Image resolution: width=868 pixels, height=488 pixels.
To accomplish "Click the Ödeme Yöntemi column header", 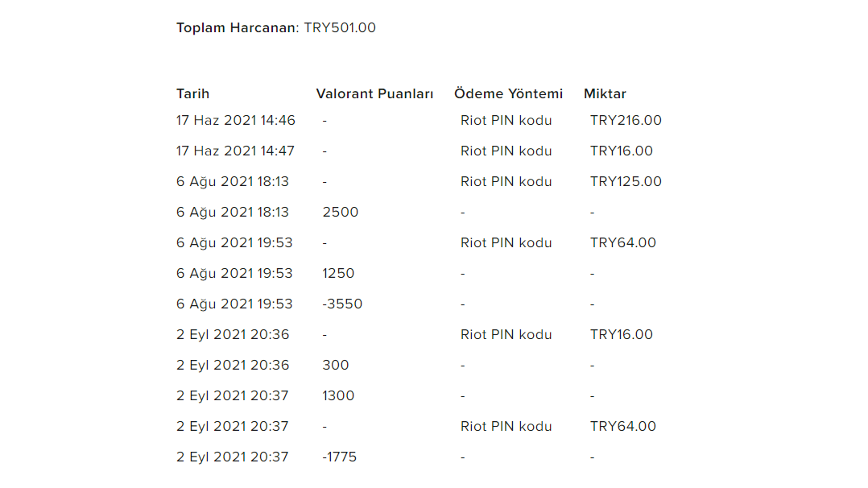I will (x=508, y=93).
